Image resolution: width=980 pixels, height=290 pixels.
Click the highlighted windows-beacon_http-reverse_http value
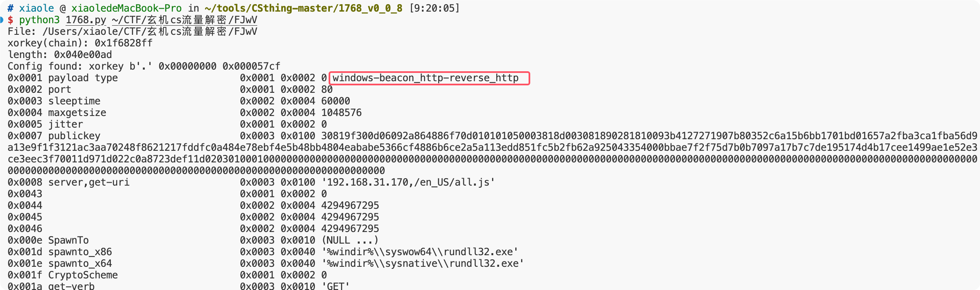(426, 78)
